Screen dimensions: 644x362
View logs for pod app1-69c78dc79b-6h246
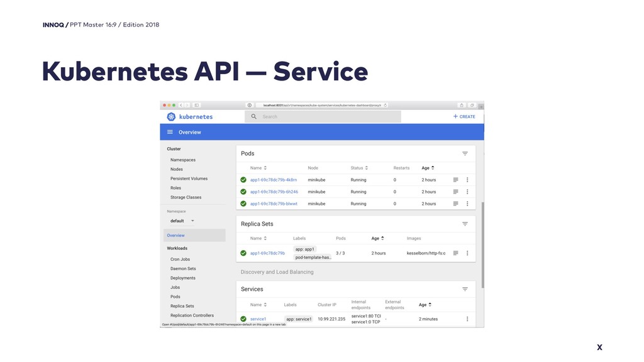click(x=455, y=192)
